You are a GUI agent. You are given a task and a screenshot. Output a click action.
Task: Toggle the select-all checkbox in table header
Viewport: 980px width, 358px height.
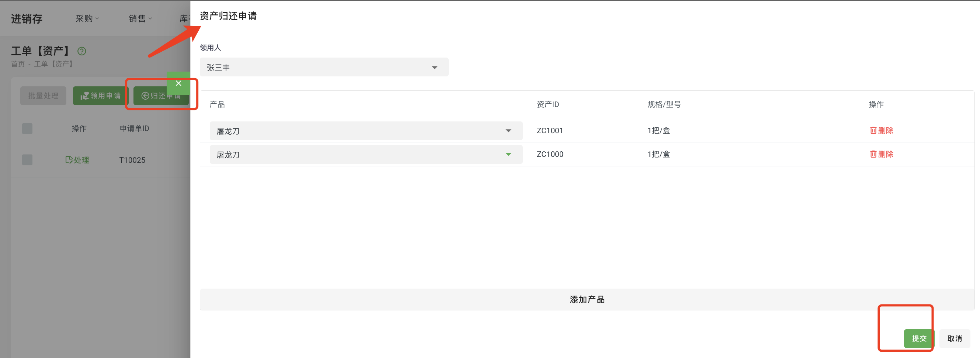27,128
